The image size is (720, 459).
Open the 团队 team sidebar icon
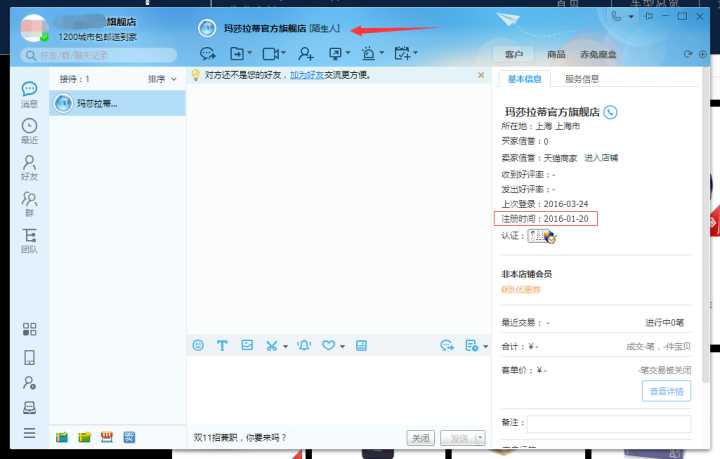(29, 240)
